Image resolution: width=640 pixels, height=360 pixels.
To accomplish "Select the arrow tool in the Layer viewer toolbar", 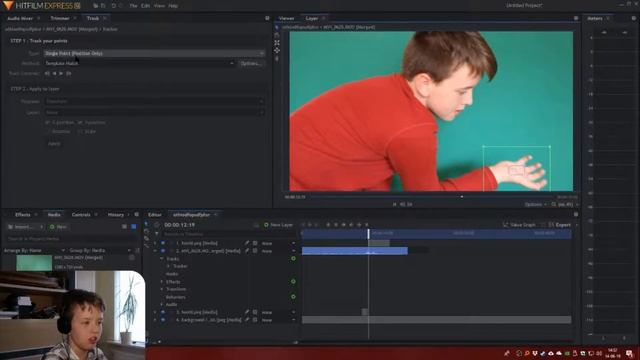I will pos(277,27).
